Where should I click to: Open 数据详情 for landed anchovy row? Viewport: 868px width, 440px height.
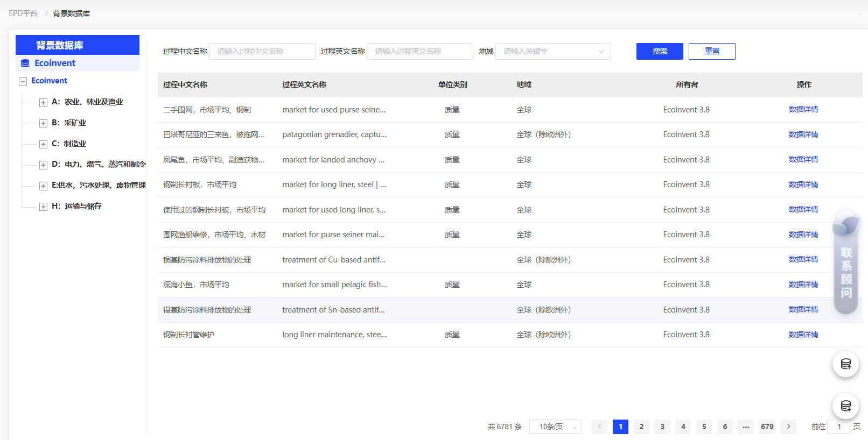tap(803, 159)
